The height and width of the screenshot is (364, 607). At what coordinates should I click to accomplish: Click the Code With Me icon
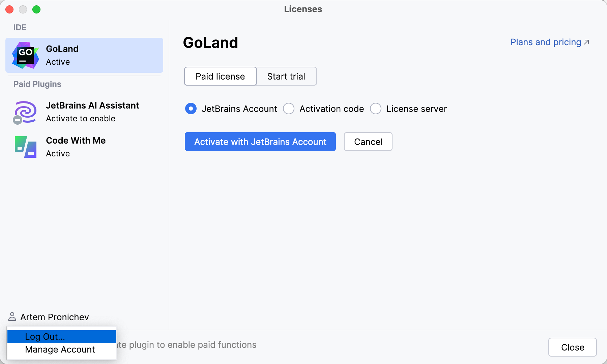pos(26,147)
